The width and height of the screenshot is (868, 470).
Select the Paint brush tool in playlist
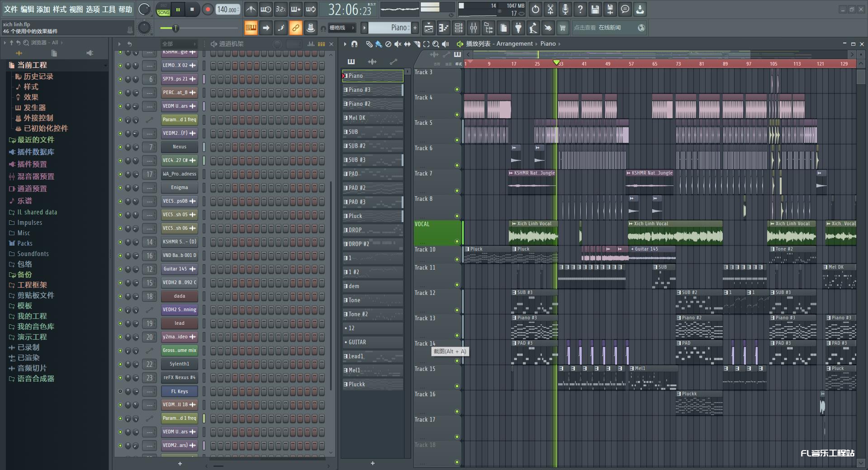[379, 44]
